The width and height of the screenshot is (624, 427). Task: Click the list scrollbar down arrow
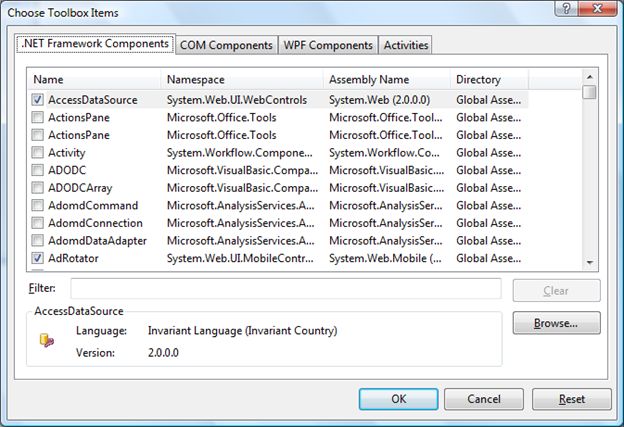[x=590, y=263]
